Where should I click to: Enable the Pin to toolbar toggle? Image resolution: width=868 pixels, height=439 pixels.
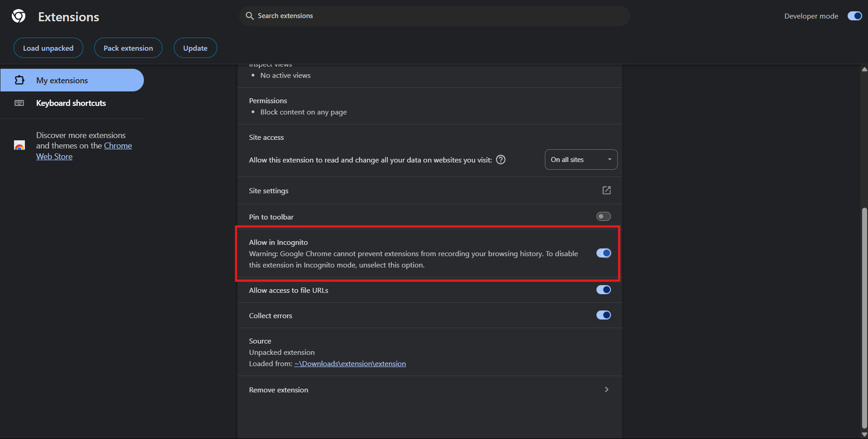point(603,217)
